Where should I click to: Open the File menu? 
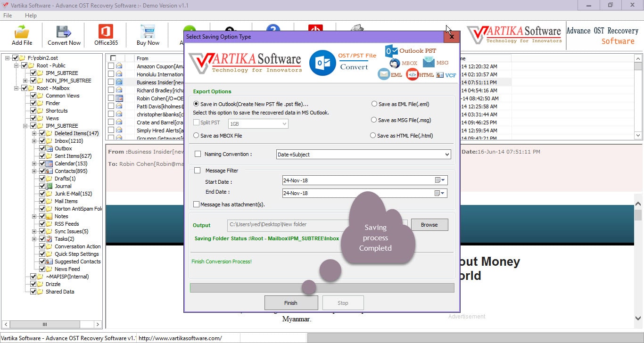click(8, 16)
